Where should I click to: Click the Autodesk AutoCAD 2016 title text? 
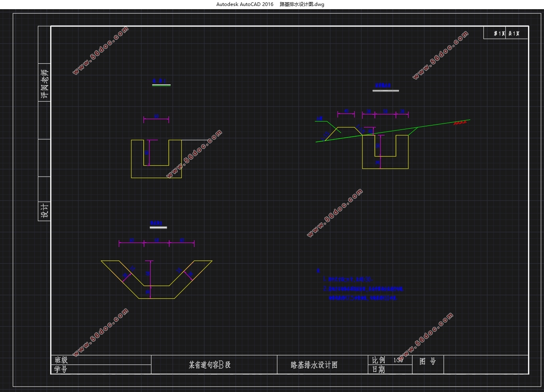click(x=245, y=4)
